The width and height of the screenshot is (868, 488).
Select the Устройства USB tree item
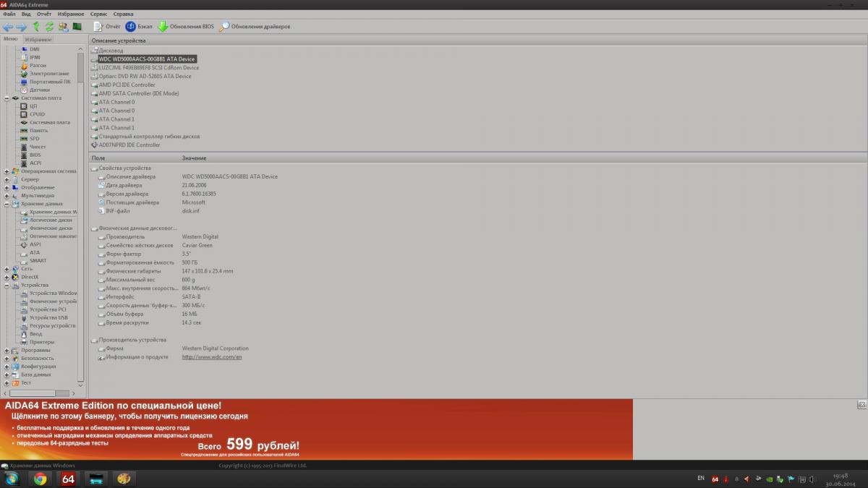[48, 317]
